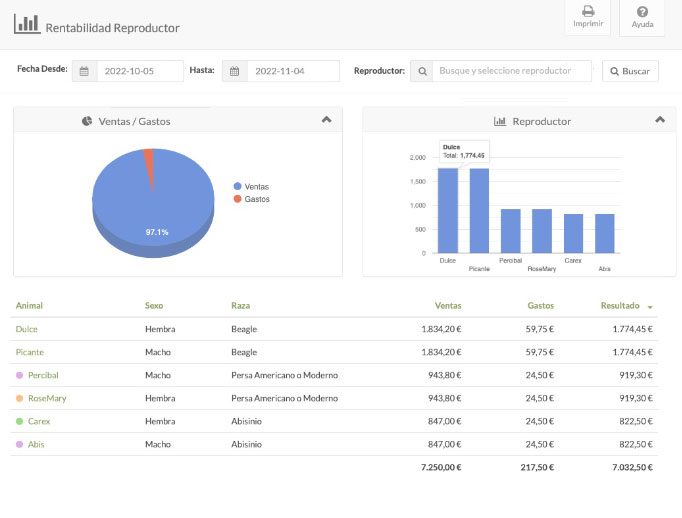Click the pie chart icon in Ventas / Gastos header
This screenshot has height=518, width=682.
click(x=87, y=121)
